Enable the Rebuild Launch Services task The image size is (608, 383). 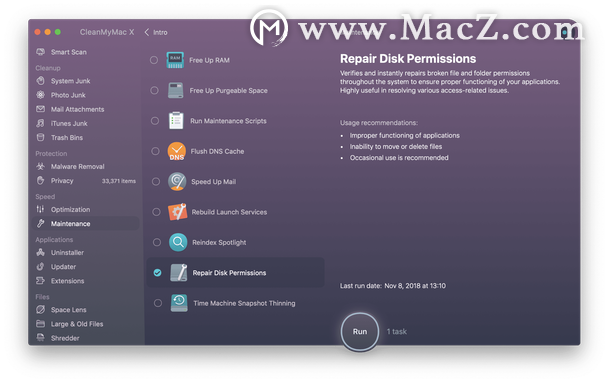tap(156, 212)
